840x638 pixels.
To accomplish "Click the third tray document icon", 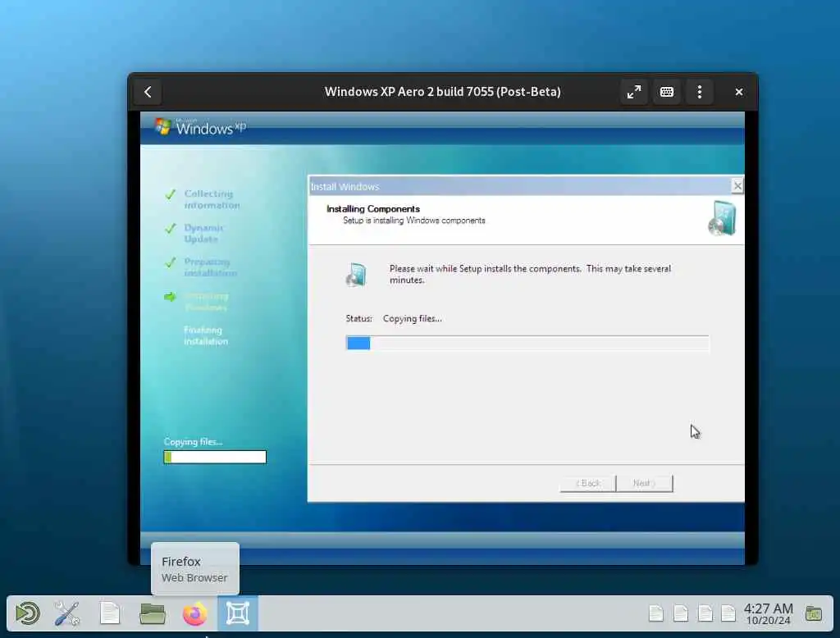I will pyautogui.click(x=705, y=613).
